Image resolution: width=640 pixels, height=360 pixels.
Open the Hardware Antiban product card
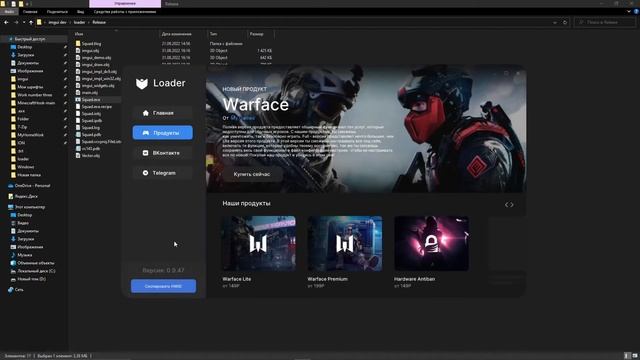431,252
